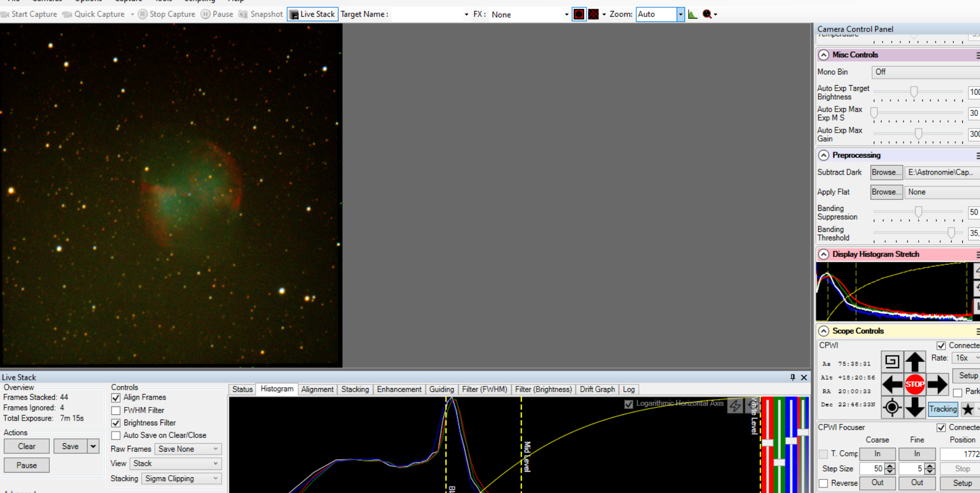Image resolution: width=980 pixels, height=493 pixels.
Task: Hit the red STOP mount button
Action: pyautogui.click(x=915, y=384)
